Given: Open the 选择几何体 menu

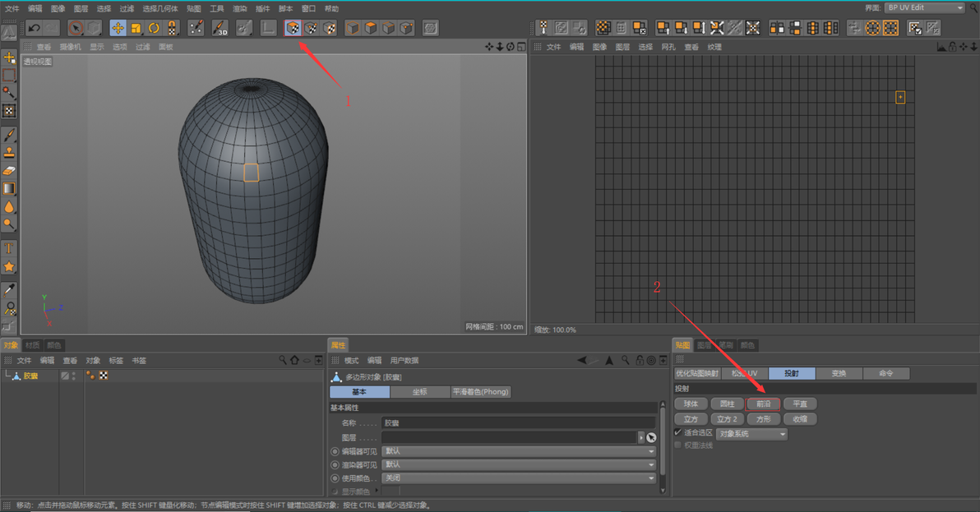Looking at the screenshot, I should 159,8.
